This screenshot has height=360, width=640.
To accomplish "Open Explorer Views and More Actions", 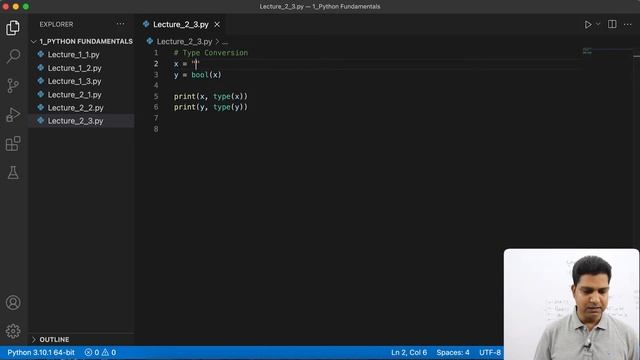I will (x=120, y=24).
